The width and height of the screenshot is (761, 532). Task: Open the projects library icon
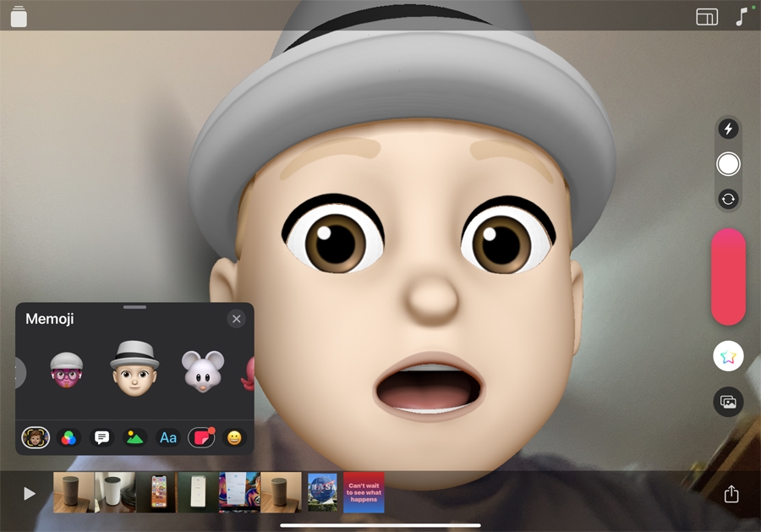19,17
